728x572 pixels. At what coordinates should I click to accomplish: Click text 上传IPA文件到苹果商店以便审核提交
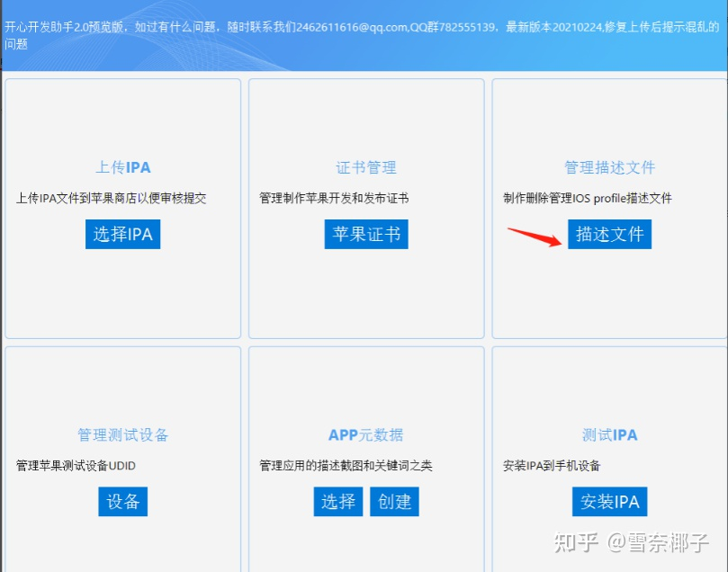[111, 199]
